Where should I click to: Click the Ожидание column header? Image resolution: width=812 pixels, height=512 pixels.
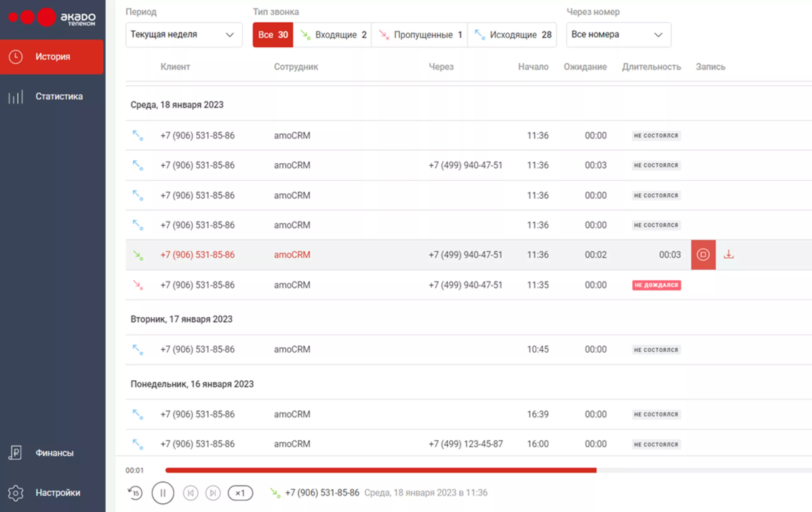click(585, 67)
